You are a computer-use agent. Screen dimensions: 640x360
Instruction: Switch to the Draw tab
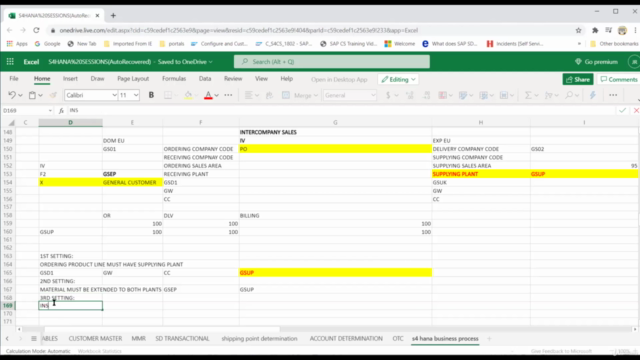97,78
